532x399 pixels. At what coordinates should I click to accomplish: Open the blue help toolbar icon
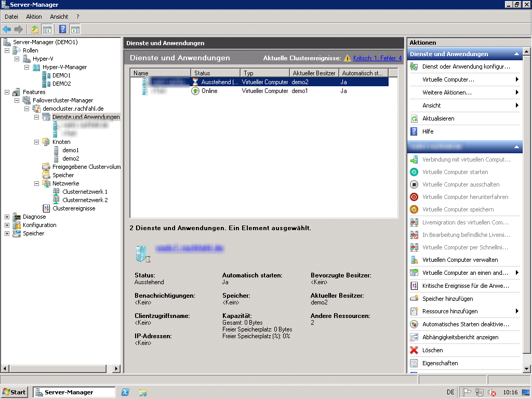(63, 30)
